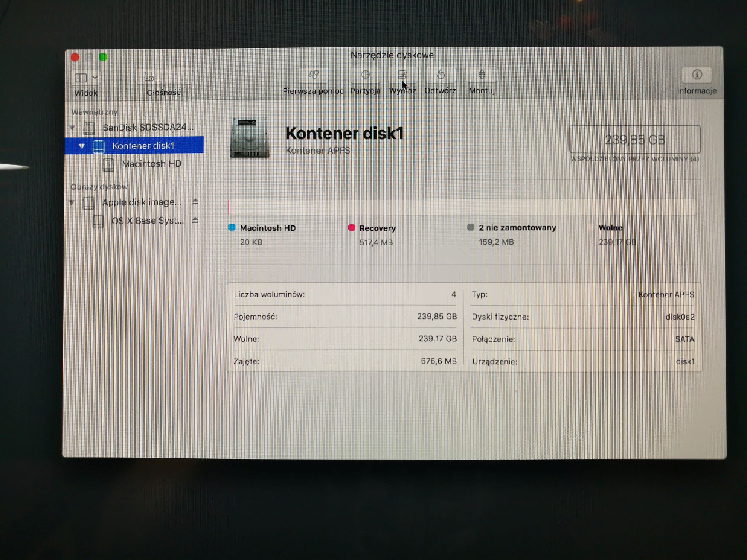Click the disk usage bar
747x560 pixels.
tap(462, 207)
